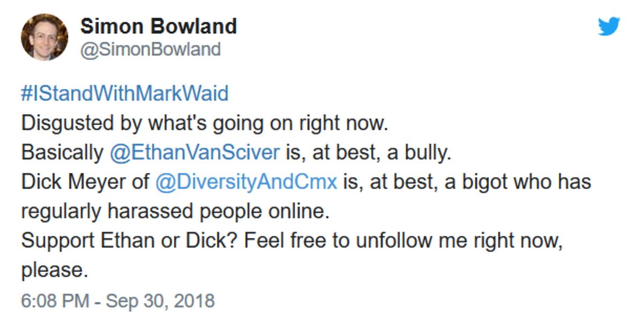Visit the @DiversityAndCmx mention link
This screenshot has height=320, width=644.
tap(246, 182)
